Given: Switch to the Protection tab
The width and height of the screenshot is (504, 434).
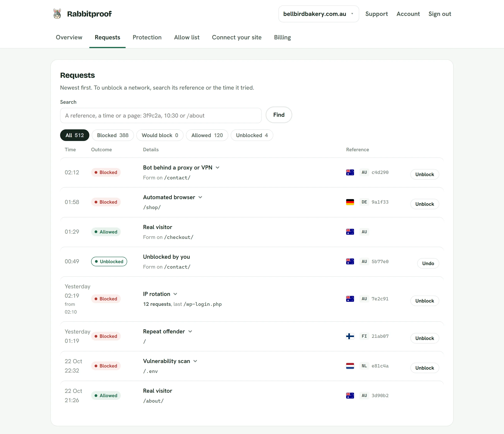Looking at the screenshot, I should [147, 37].
